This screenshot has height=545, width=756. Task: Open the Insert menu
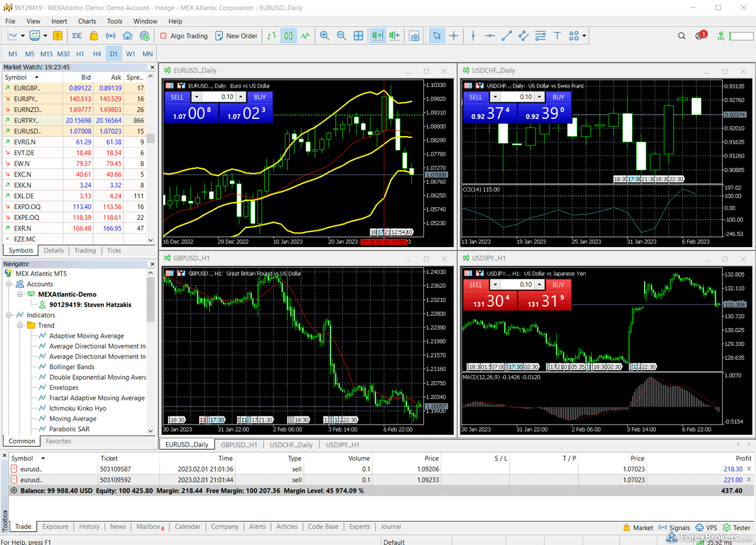pyautogui.click(x=59, y=21)
